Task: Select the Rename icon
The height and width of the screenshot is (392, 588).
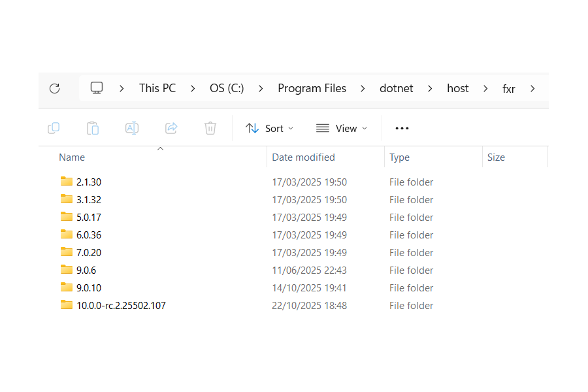Action: coord(132,128)
